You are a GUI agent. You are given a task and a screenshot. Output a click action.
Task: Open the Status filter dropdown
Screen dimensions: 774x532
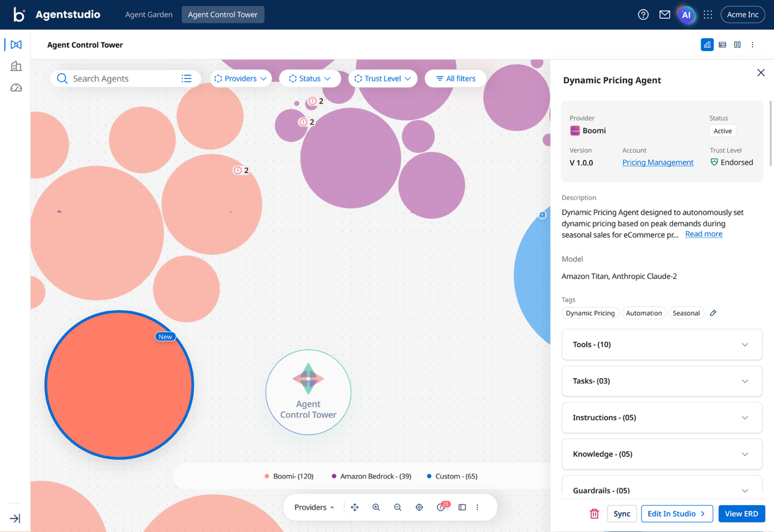pos(310,78)
